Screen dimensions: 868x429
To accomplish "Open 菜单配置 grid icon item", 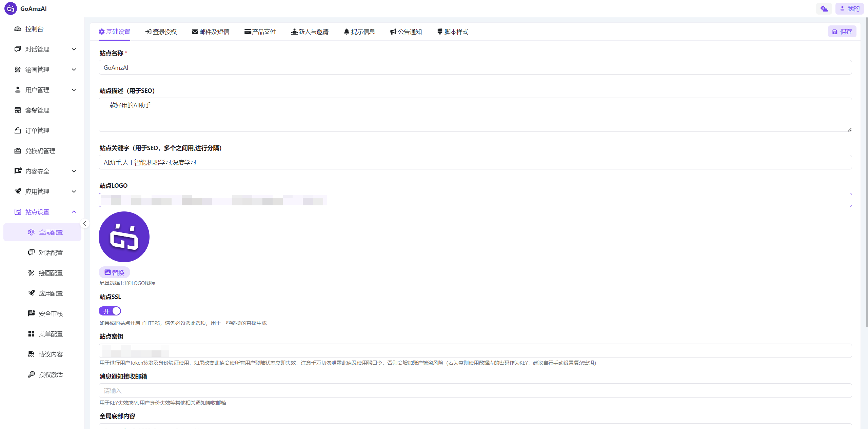I will (x=51, y=334).
